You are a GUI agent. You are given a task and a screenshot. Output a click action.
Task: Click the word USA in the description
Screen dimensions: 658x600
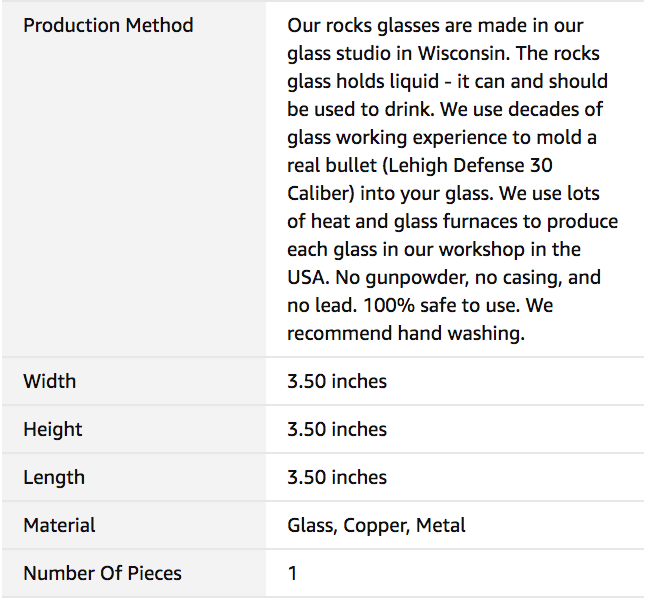coord(308,277)
